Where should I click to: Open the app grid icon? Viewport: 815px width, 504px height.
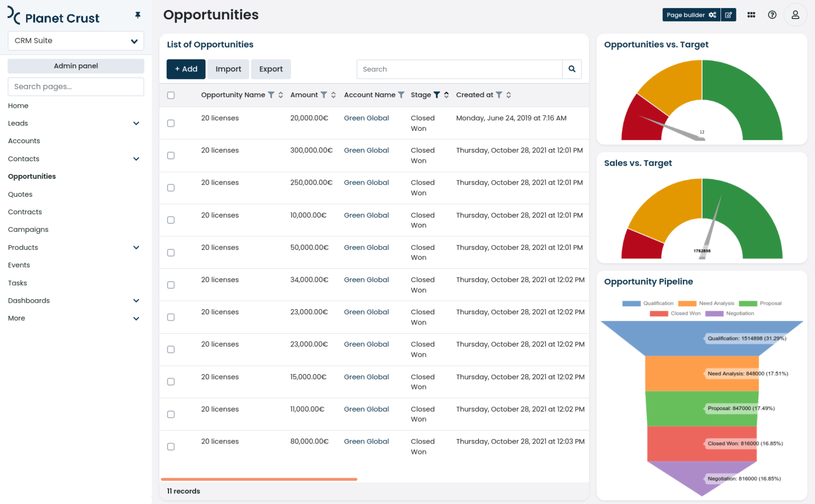click(751, 15)
